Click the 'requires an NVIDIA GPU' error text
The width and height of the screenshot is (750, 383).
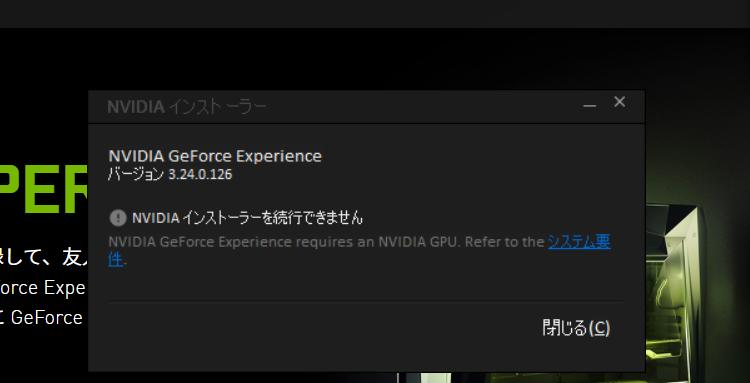pos(378,242)
